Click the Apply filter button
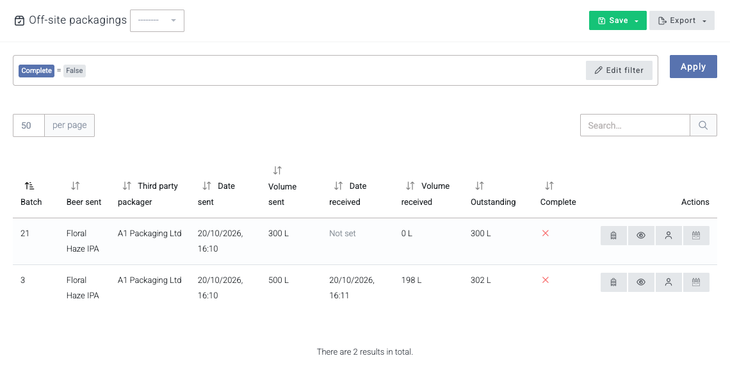 pos(693,67)
